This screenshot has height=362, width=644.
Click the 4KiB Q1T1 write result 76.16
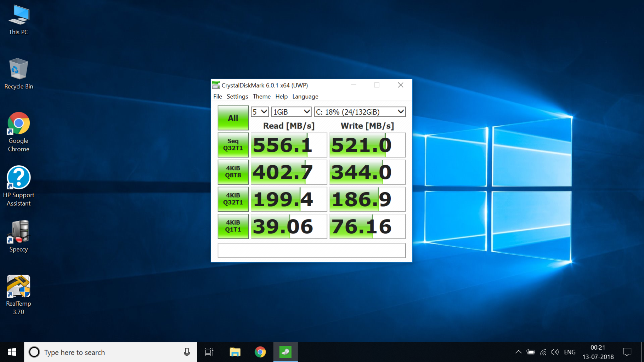click(367, 226)
